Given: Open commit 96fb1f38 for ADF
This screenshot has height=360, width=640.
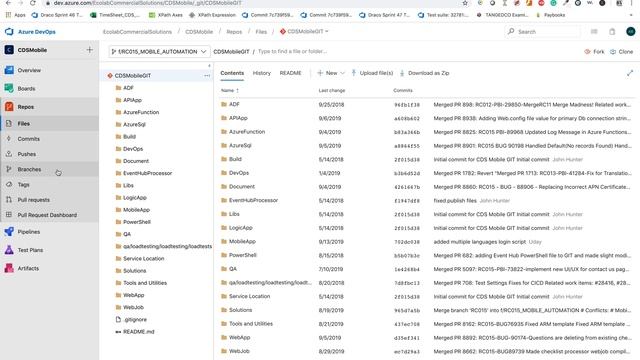Looking at the screenshot, I should (x=407, y=105).
